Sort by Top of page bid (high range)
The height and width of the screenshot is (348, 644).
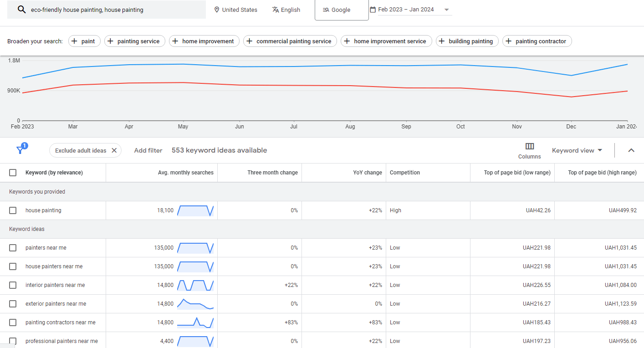click(x=602, y=173)
